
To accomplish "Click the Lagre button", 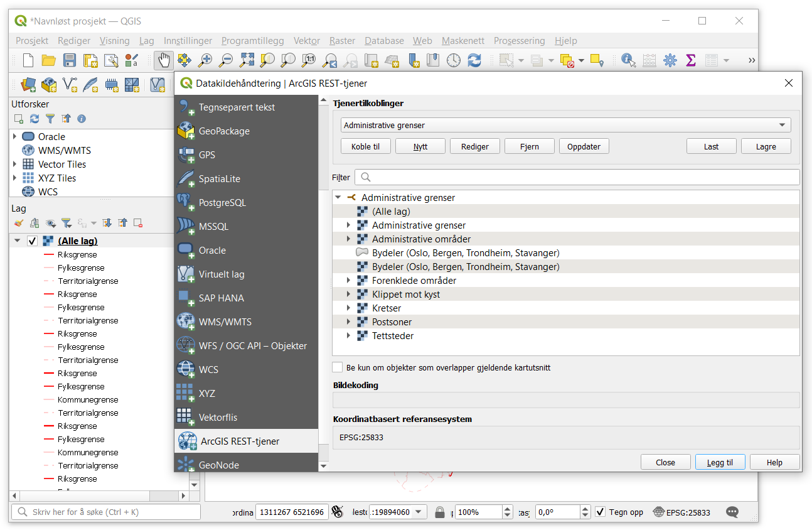I will click(766, 146).
